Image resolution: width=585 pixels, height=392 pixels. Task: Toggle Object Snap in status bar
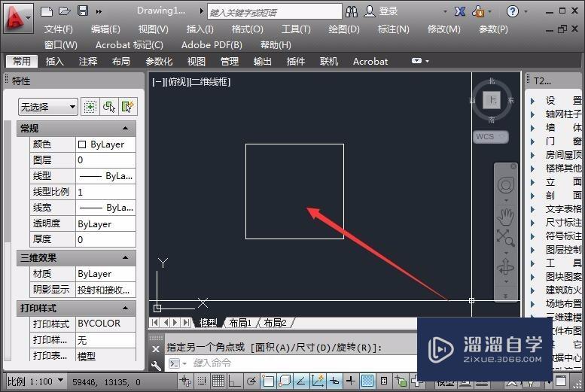pos(268,381)
